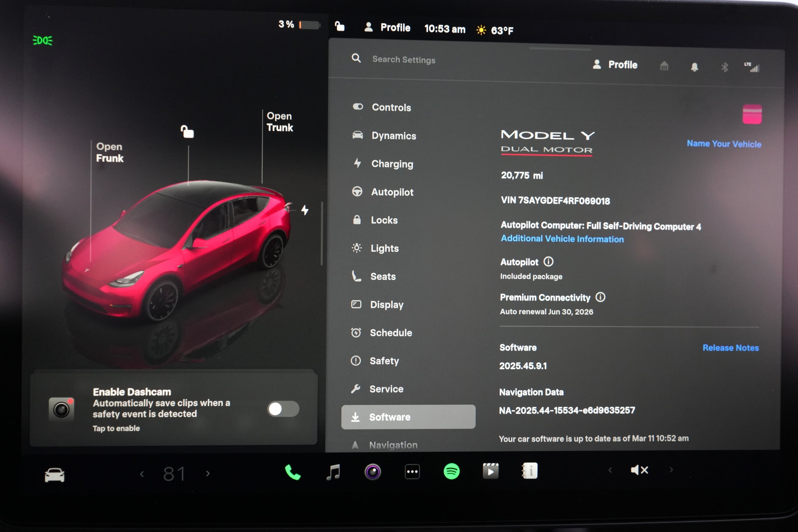Open the phone app from the dock
This screenshot has width=798, height=532.
point(292,471)
